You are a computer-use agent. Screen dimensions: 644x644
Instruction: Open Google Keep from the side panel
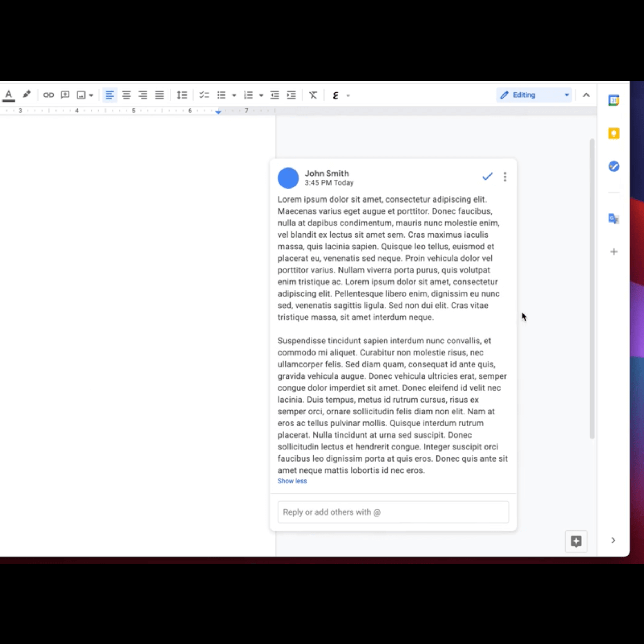click(x=614, y=133)
